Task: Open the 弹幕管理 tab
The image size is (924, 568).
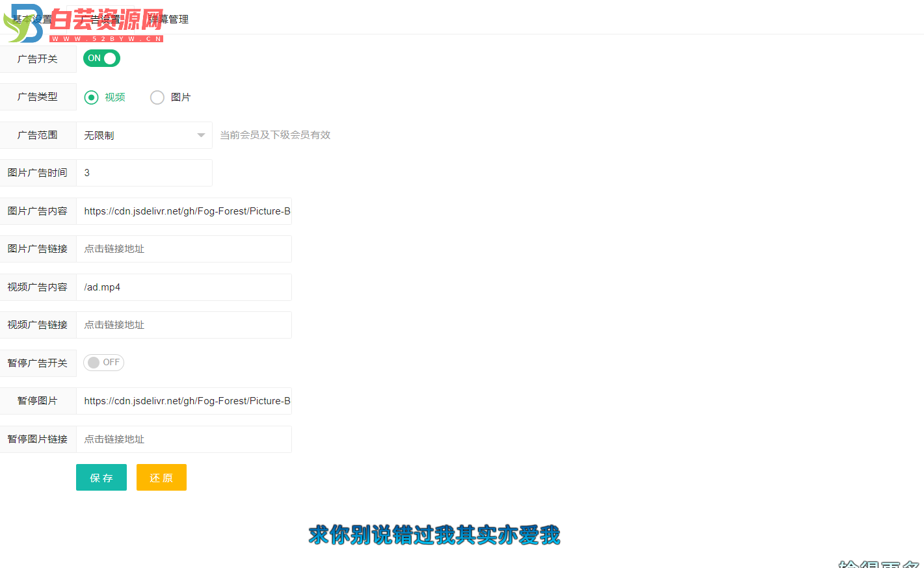Action: point(168,19)
